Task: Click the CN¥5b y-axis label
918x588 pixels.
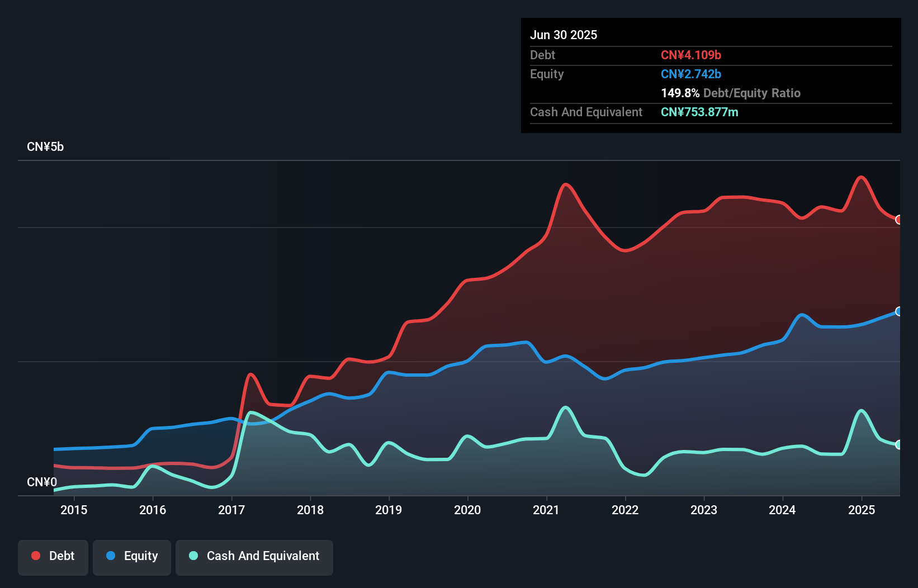Action: click(45, 147)
